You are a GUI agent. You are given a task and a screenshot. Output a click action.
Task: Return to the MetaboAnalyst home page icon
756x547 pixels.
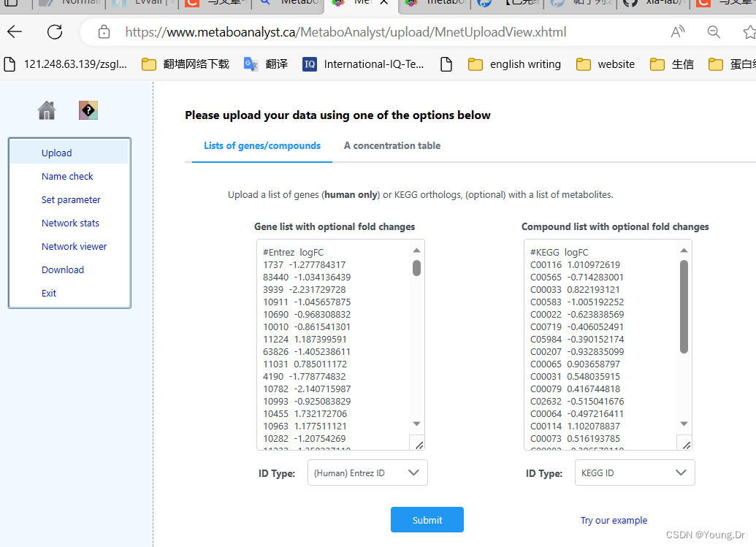(x=46, y=110)
